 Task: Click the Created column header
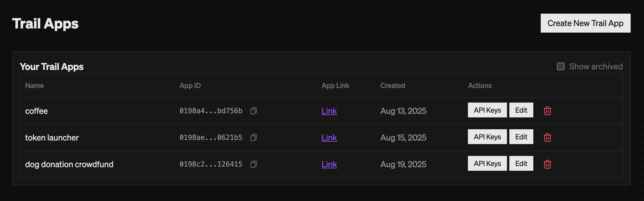(x=392, y=86)
